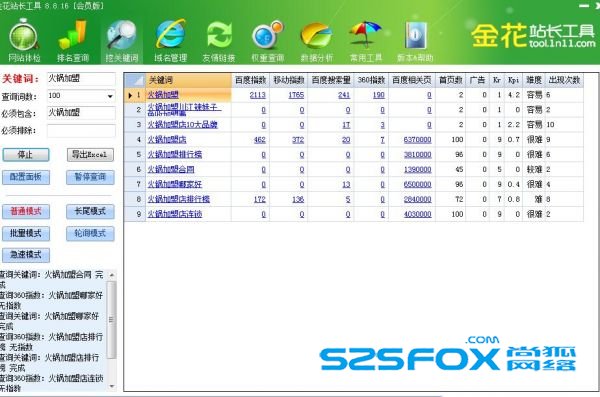
Task: Open the 权重查询 icon
Action: [267, 42]
